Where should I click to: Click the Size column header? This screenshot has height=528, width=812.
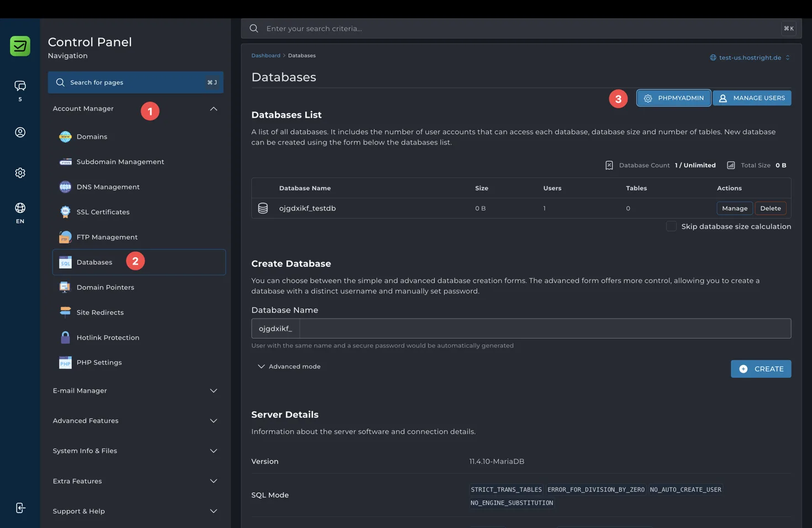coord(482,188)
